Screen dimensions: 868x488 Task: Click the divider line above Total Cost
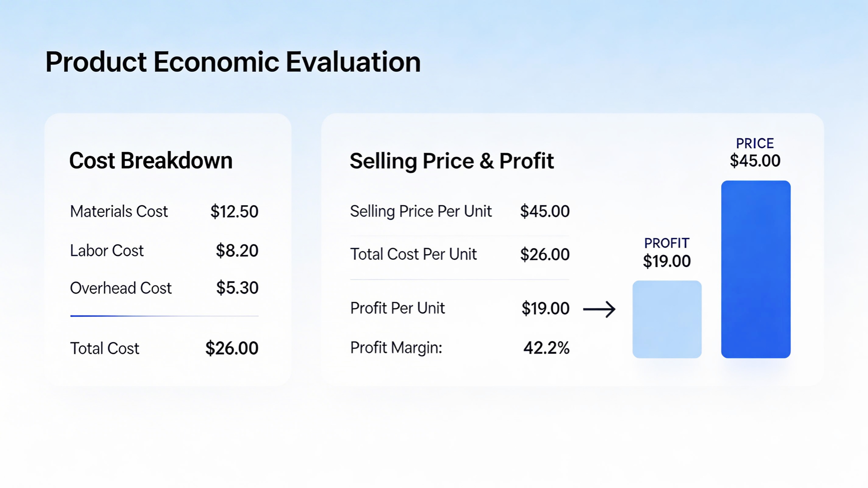[164, 316]
